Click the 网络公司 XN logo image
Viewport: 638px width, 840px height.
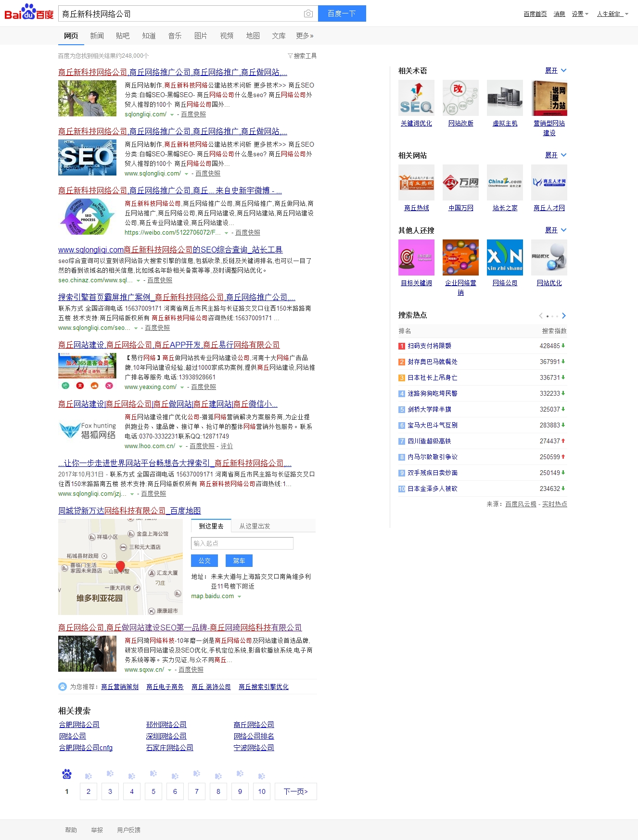click(505, 258)
